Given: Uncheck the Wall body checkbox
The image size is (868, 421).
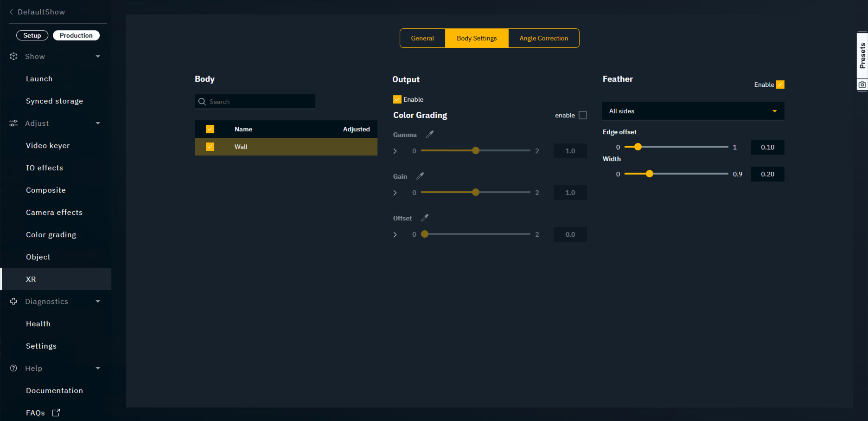Looking at the screenshot, I should pos(210,147).
